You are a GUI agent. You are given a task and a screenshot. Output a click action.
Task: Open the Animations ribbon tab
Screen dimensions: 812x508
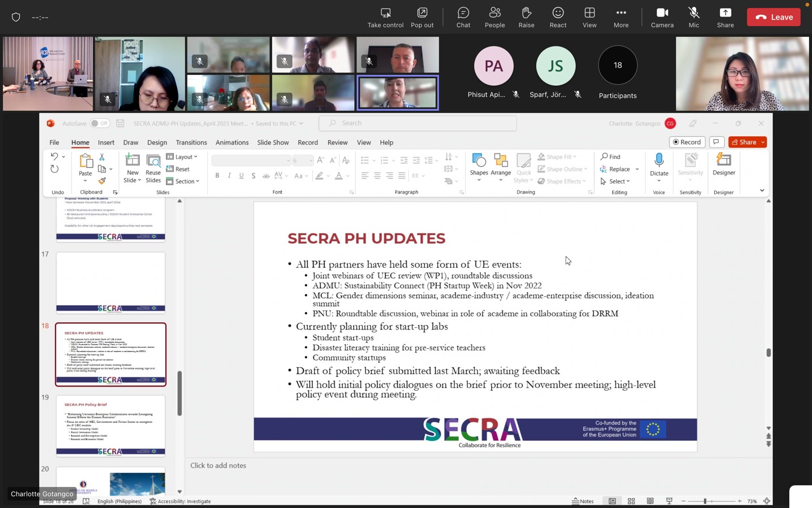(x=232, y=143)
